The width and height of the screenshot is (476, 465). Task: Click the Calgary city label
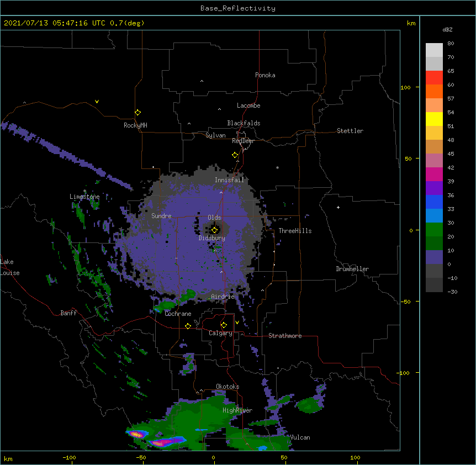tap(221, 333)
